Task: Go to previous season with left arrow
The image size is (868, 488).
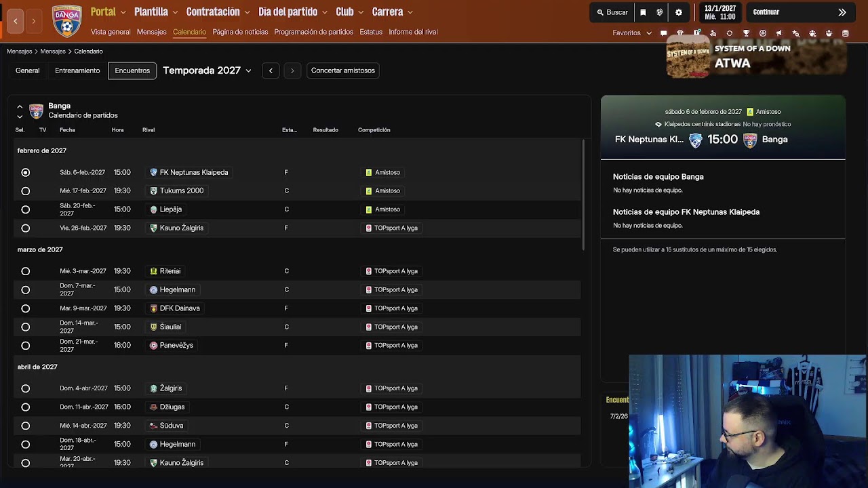Action: coord(271,70)
